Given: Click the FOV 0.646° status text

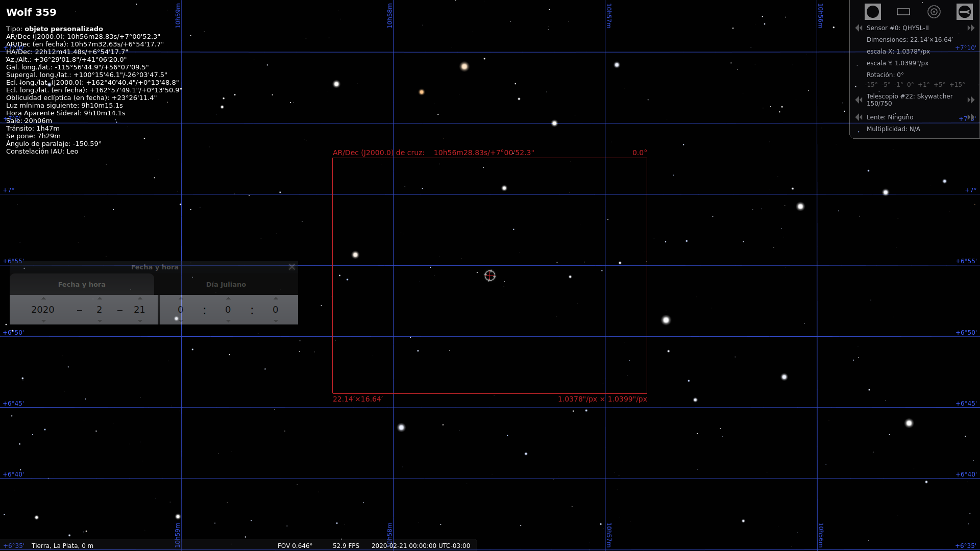Looking at the screenshot, I should pyautogui.click(x=295, y=546).
